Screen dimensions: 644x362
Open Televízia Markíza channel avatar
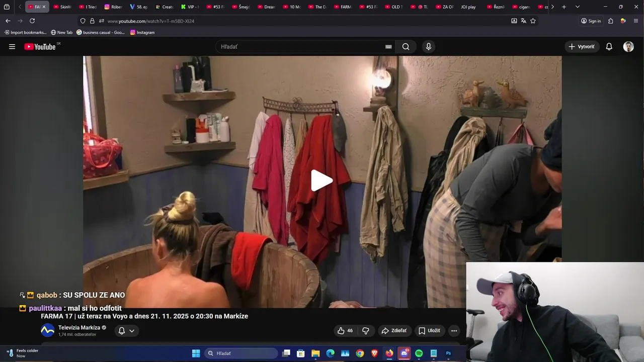[48, 331]
